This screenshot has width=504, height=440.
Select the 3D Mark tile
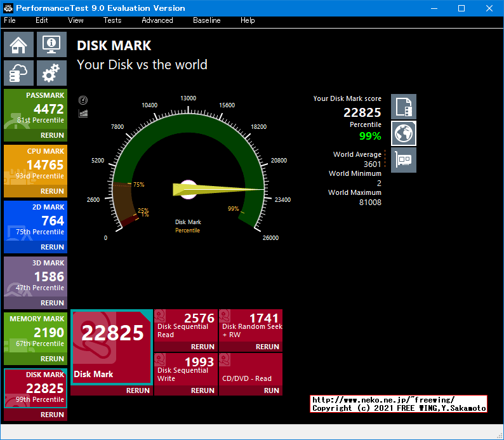point(36,277)
